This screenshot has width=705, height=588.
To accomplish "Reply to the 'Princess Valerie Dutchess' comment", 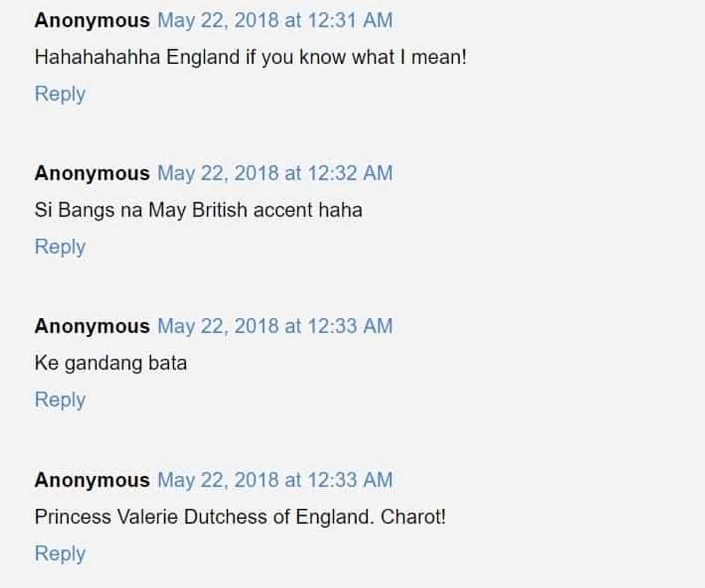I will pyautogui.click(x=59, y=553).
